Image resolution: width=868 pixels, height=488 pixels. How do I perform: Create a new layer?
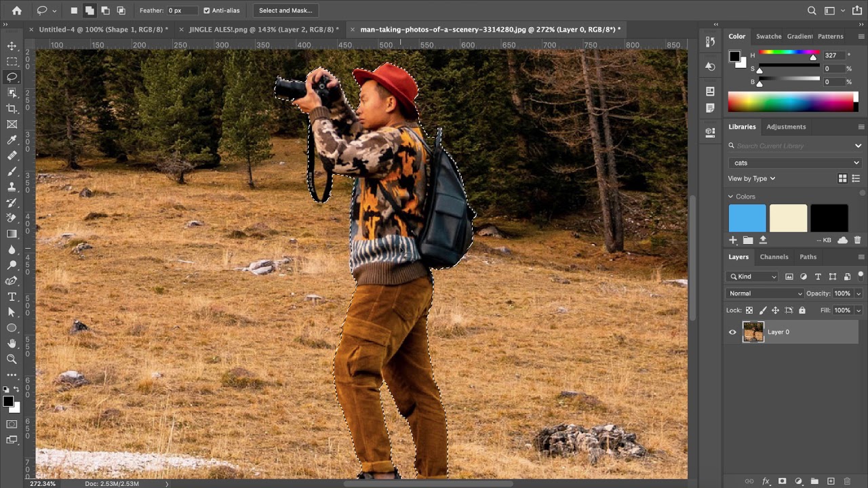831,481
